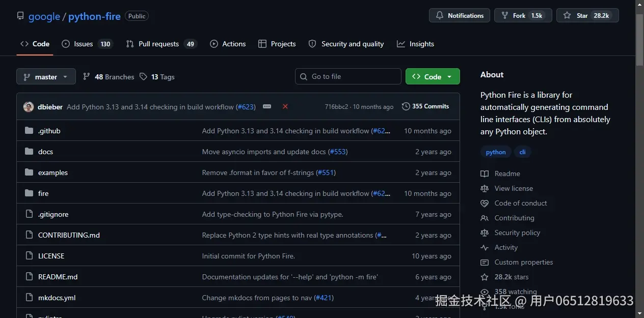Open Security and quality tab

(346, 44)
